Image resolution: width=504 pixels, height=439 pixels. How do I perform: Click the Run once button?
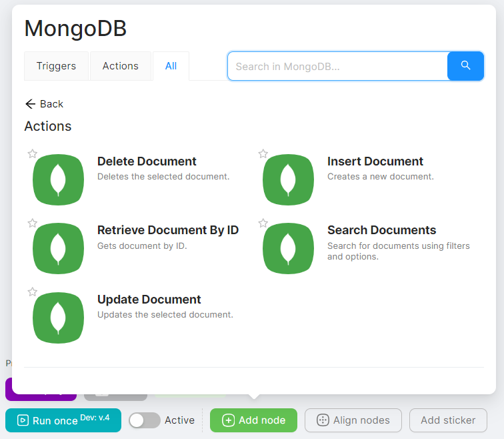(x=63, y=420)
